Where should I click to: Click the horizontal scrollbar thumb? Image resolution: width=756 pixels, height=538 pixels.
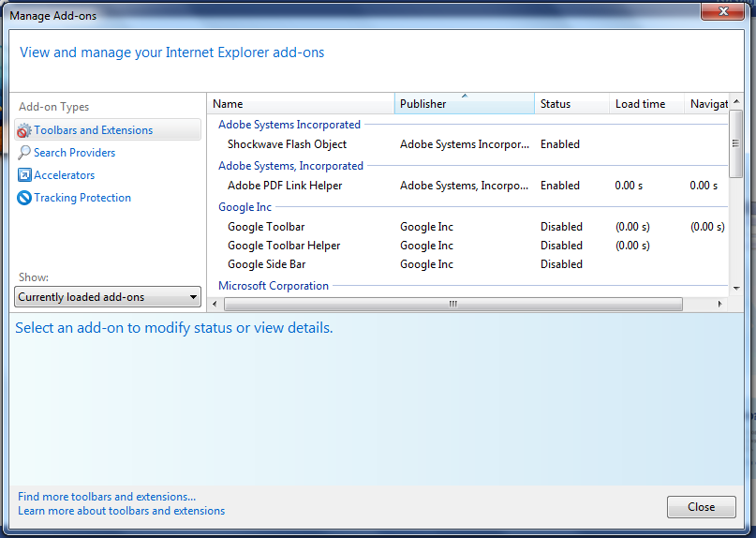click(453, 304)
